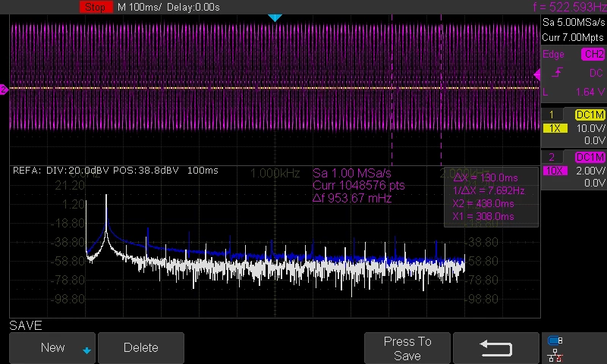The height and width of the screenshot is (364, 607).
Task: Click the f = 522.593Hz frequency counter
Action: tap(570, 7)
